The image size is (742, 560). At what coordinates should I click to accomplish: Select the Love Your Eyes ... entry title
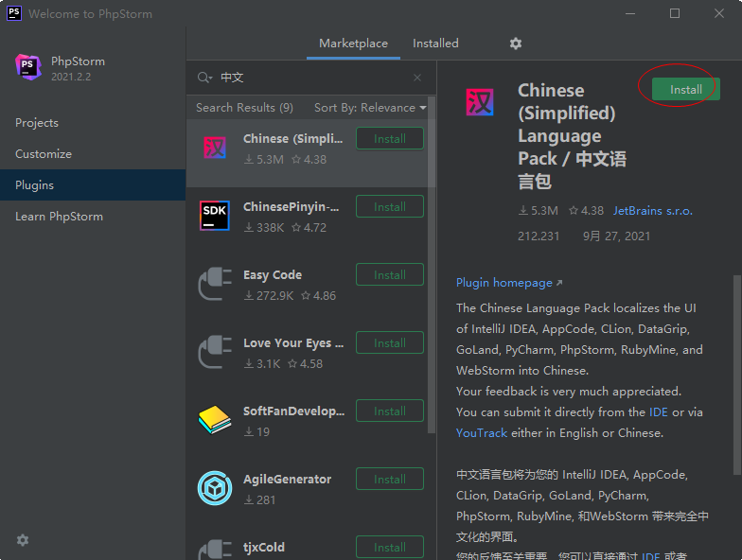click(293, 343)
